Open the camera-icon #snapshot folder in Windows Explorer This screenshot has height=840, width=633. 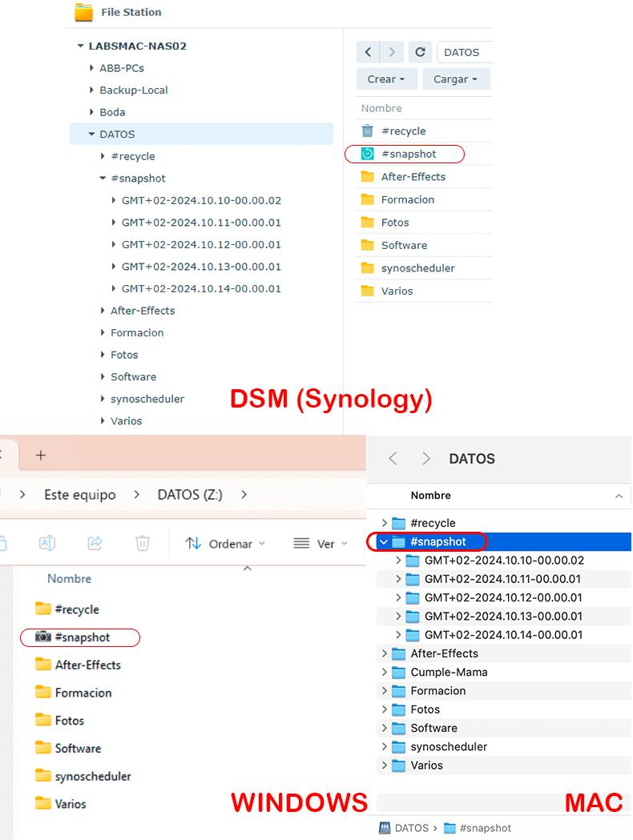click(x=82, y=637)
